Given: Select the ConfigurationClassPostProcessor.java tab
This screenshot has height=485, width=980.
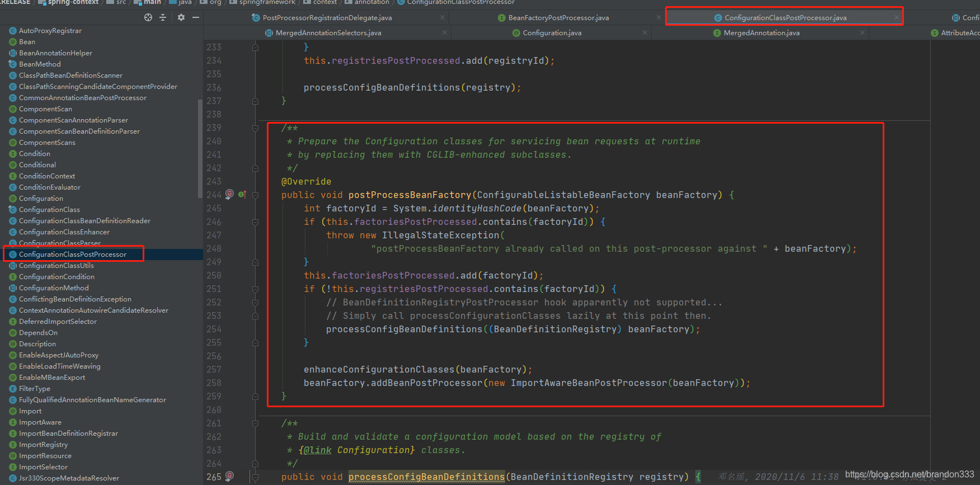Looking at the screenshot, I should 785,18.
